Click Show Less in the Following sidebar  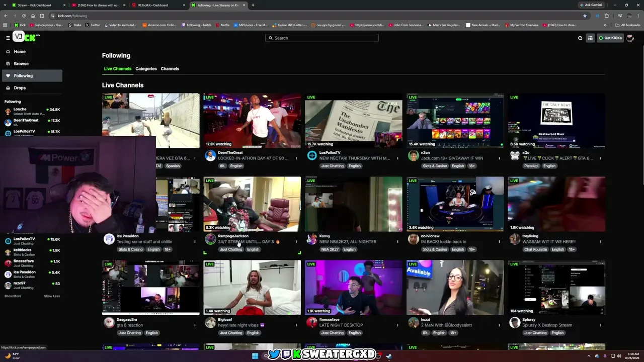[x=52, y=296]
